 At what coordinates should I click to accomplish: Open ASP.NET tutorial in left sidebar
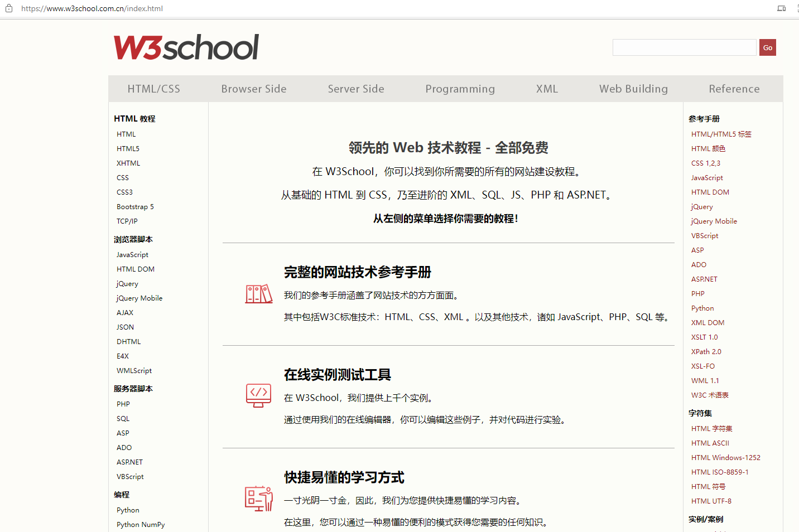[129, 462]
